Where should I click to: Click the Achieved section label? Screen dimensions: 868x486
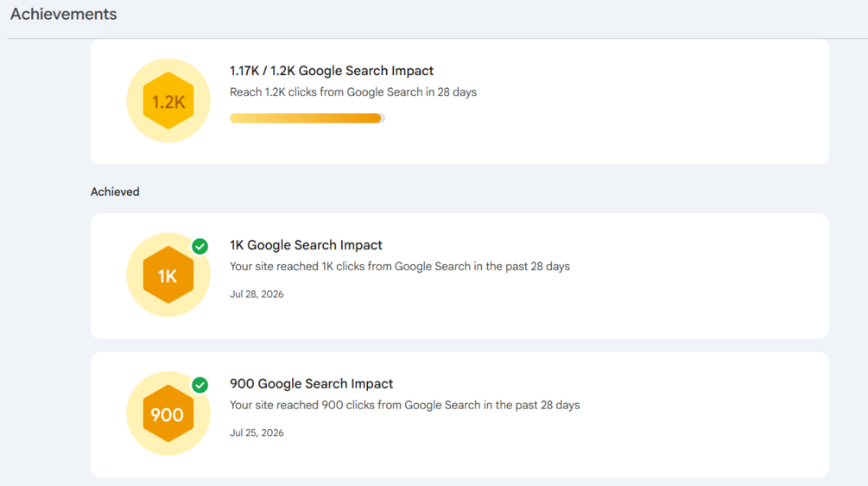pyautogui.click(x=115, y=193)
